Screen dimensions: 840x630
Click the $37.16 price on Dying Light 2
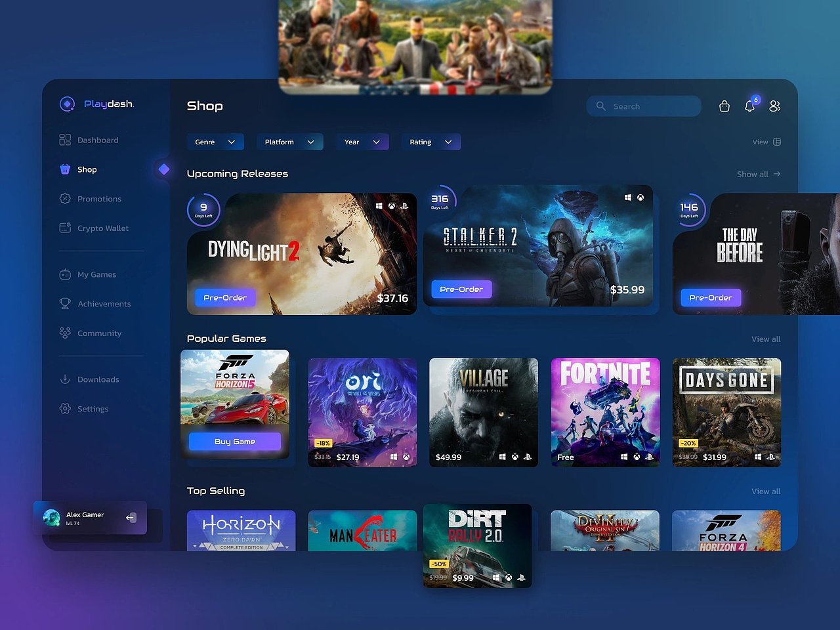coord(392,298)
